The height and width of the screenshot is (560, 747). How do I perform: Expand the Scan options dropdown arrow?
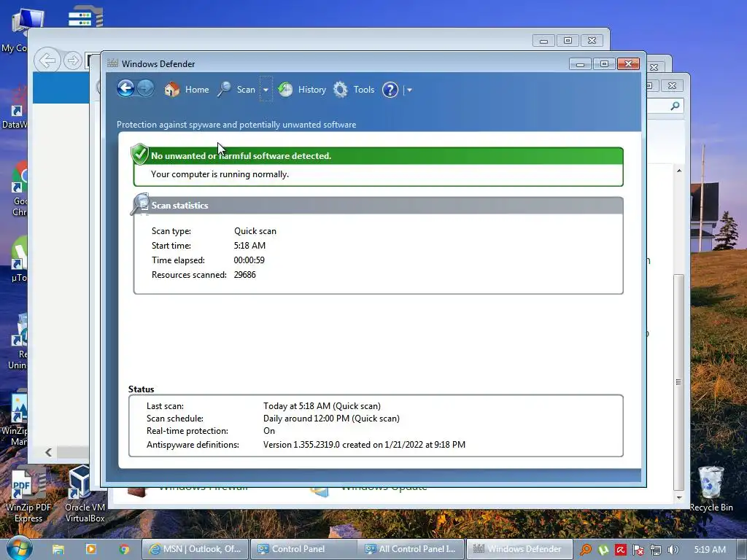coord(266,90)
